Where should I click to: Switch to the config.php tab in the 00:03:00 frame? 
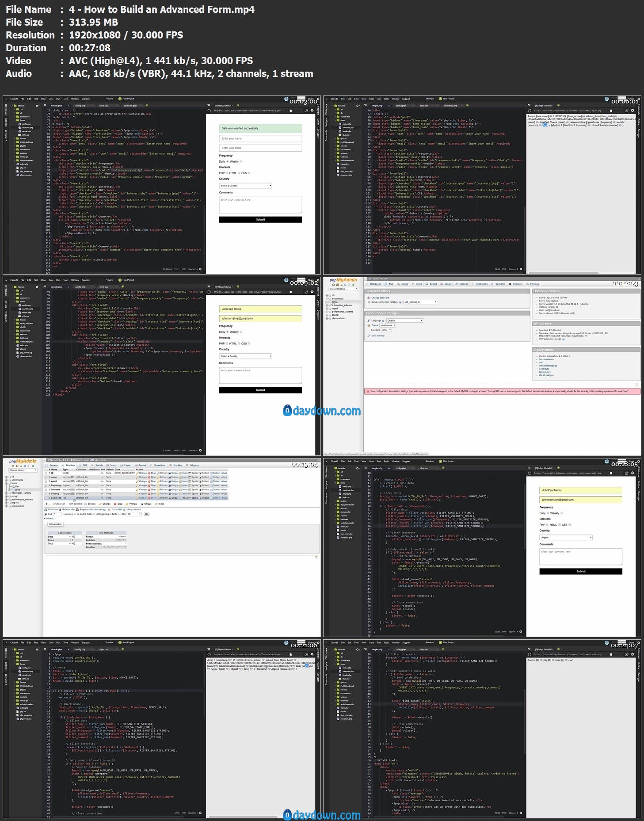click(x=80, y=106)
